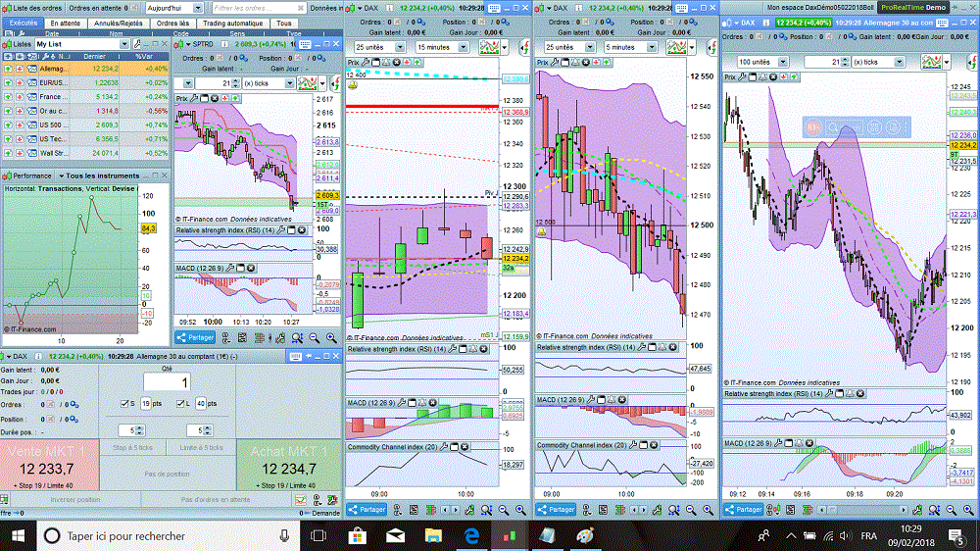Select US 500 row in My List
Image resolution: width=980 pixels, height=551 pixels.
click(85, 125)
